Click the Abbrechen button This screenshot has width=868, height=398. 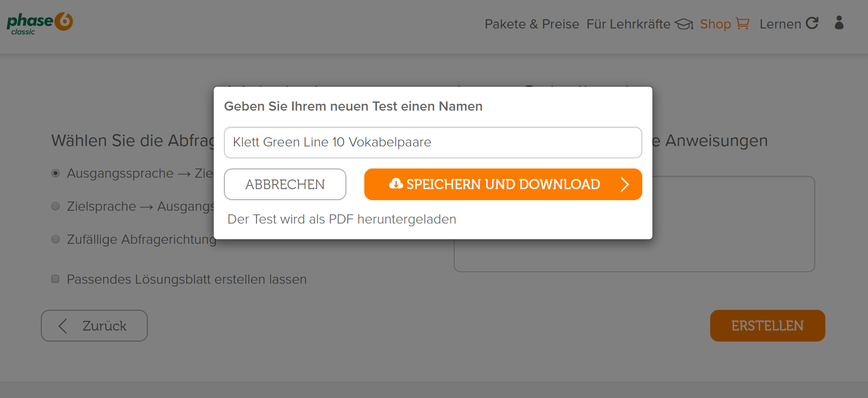tap(285, 184)
